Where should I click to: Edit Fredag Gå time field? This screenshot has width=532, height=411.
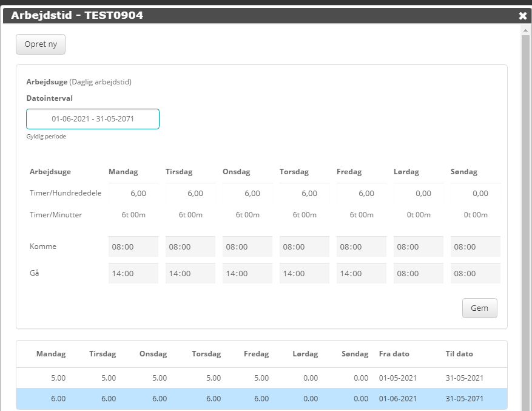pos(361,273)
